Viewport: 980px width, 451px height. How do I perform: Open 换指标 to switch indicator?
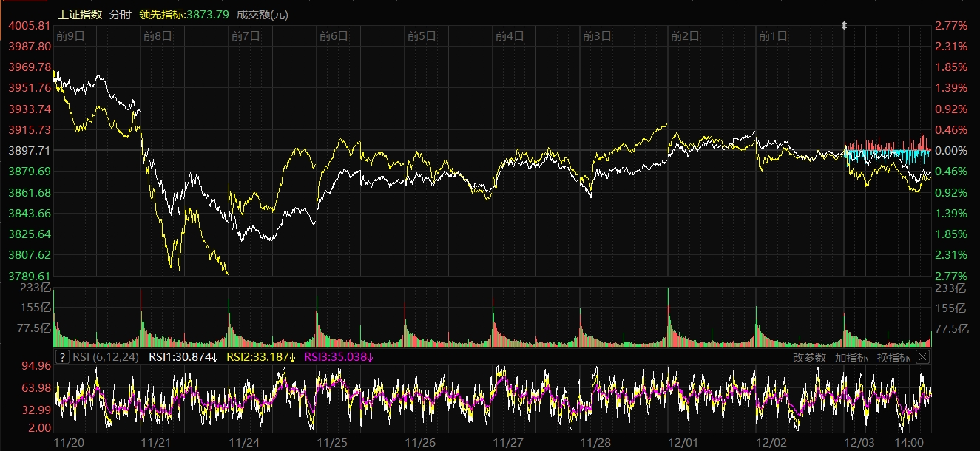(x=893, y=357)
